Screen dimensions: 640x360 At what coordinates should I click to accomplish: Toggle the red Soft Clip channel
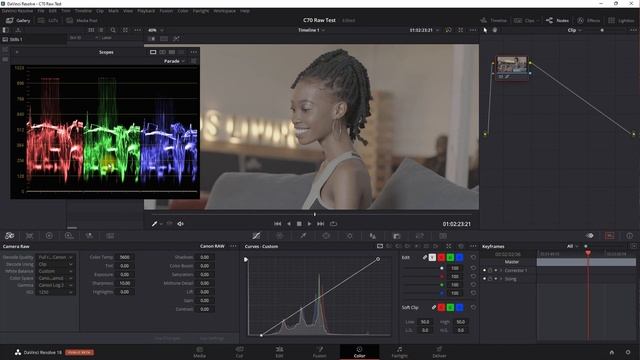pyautogui.click(x=441, y=307)
